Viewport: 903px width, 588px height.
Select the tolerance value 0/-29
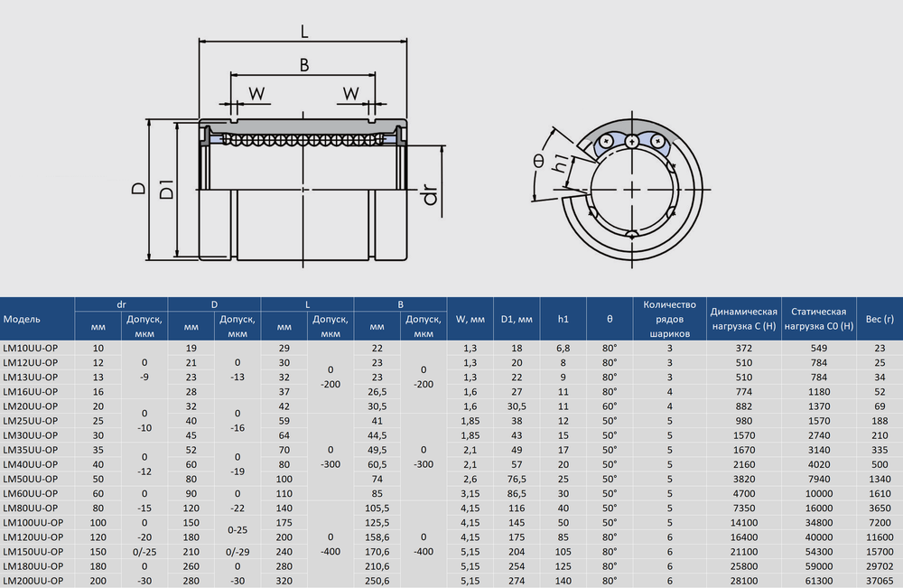237,552
